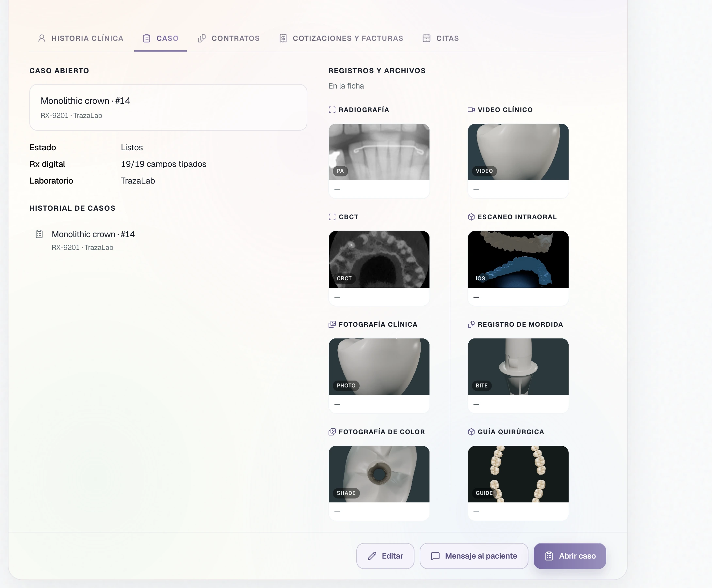Go to the Citas tab
Image resolution: width=712 pixels, height=588 pixels.
pyautogui.click(x=441, y=38)
